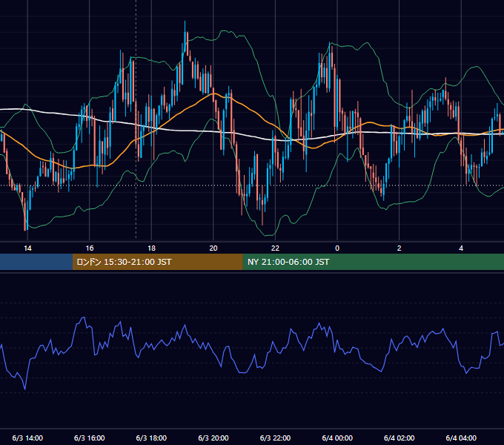
Task: Click the '0' hour label on price chart axis
Action: [337, 248]
